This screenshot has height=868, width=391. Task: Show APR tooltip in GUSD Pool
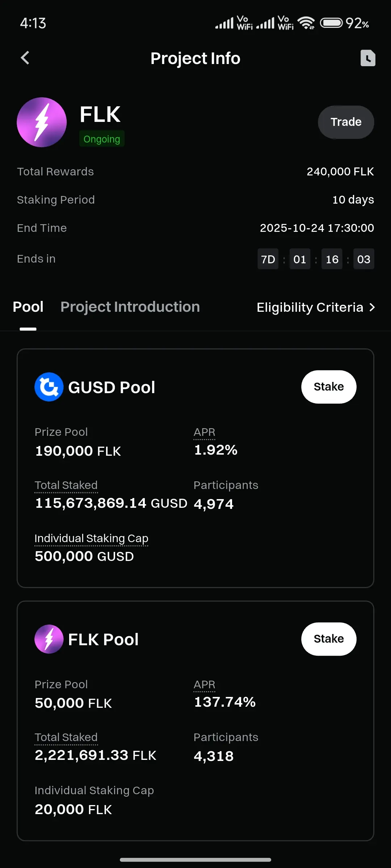[205, 432]
